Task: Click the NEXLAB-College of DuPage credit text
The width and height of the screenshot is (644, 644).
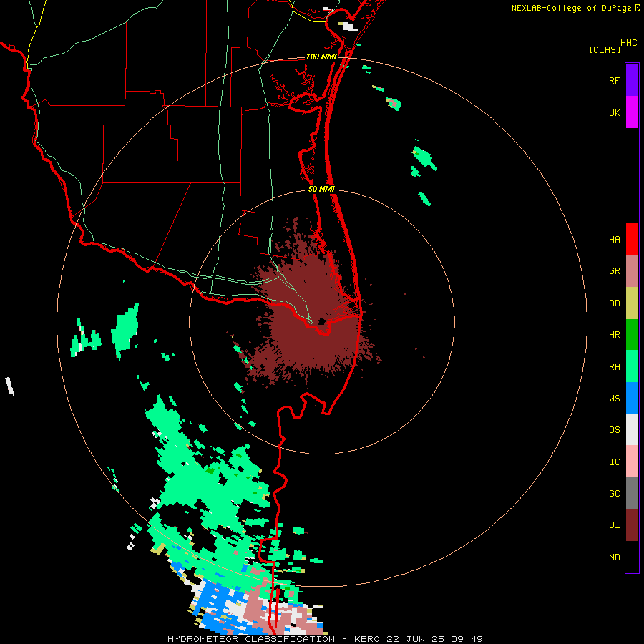Action: (571, 8)
